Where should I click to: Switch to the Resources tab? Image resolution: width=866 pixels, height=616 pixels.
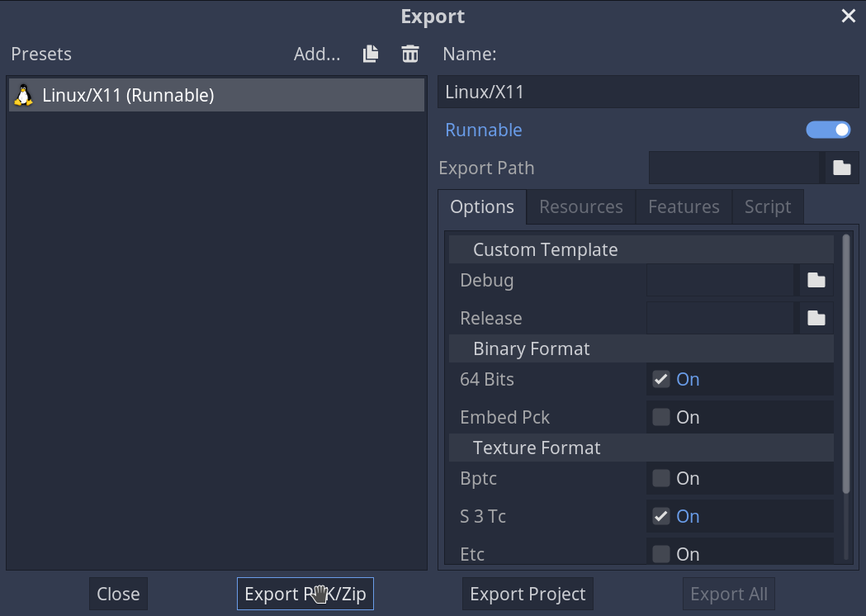pyautogui.click(x=581, y=206)
